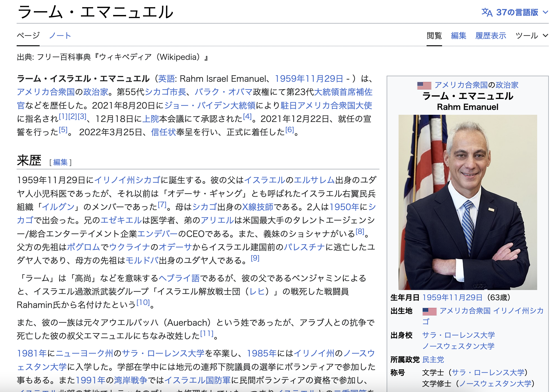Open the 信任状 link
This screenshot has width=556, height=392.
164,132
